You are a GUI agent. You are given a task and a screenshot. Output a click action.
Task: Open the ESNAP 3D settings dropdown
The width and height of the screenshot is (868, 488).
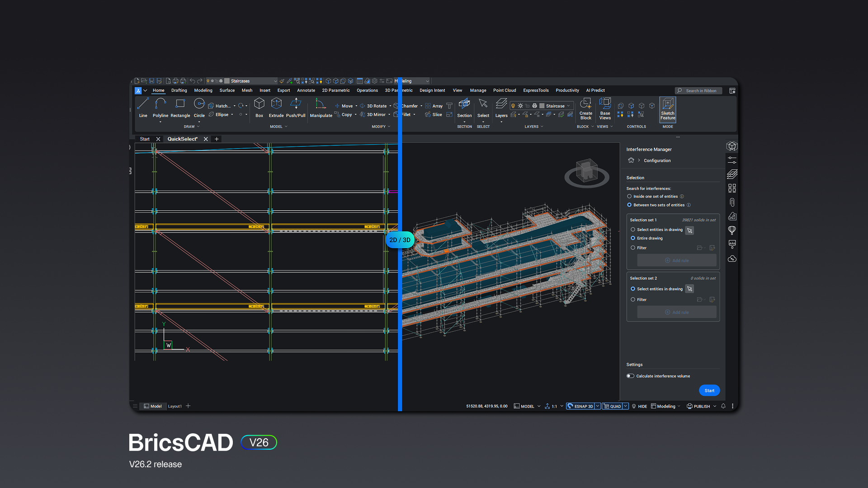coord(598,406)
